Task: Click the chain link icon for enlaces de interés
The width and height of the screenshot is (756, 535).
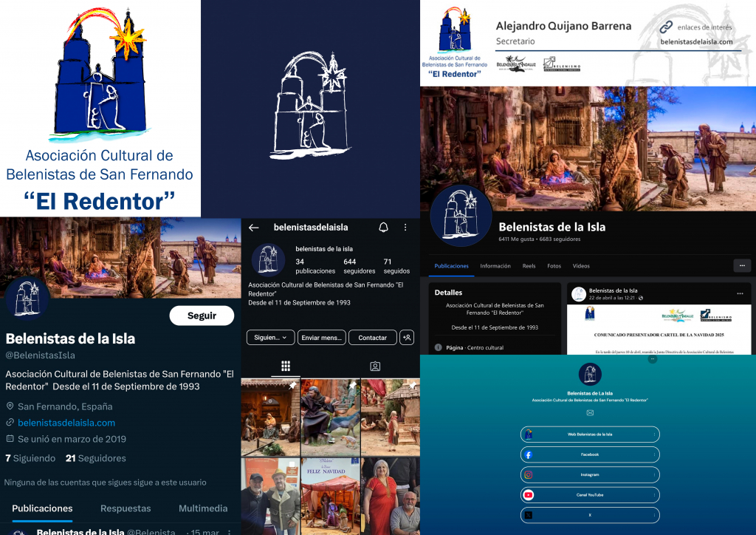Action: coord(666,27)
